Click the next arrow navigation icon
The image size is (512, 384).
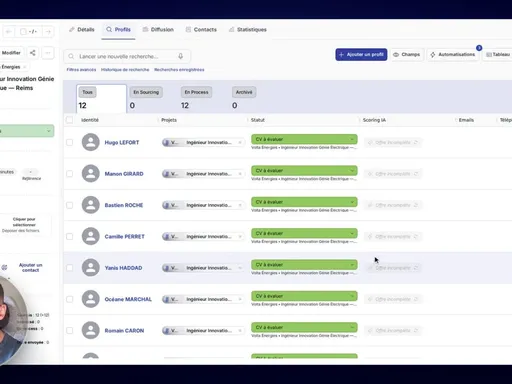coord(48,32)
